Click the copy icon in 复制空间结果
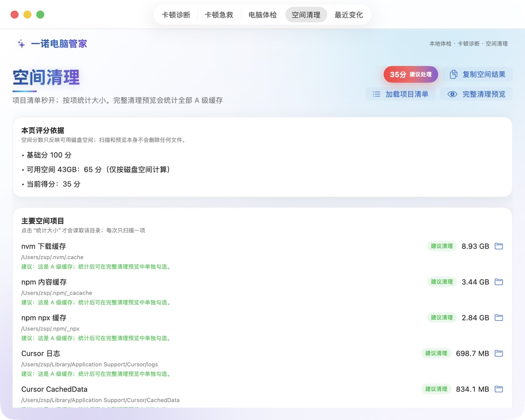525x420 pixels. pyautogui.click(x=454, y=74)
